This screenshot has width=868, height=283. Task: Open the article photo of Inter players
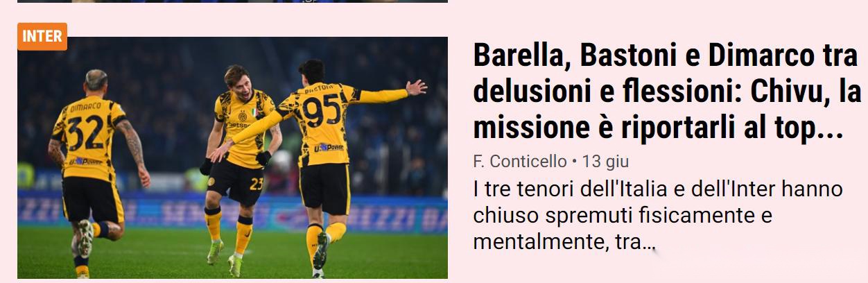coord(232,157)
